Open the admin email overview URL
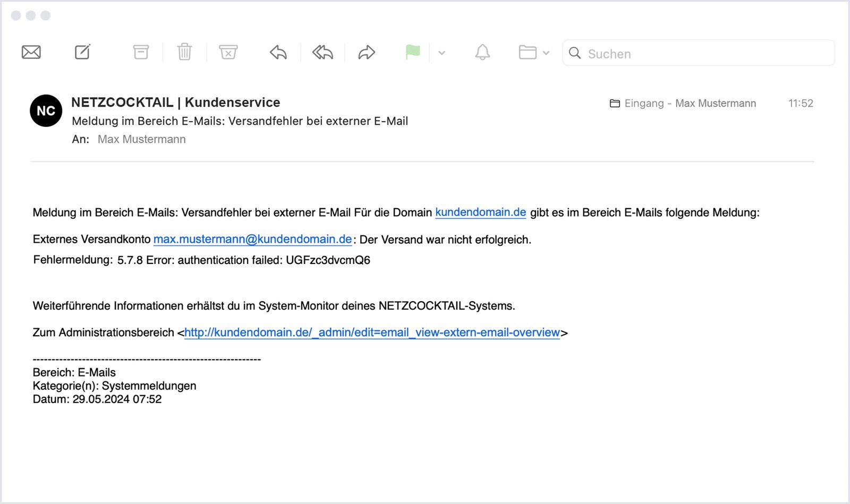This screenshot has height=504, width=850. 372,332
